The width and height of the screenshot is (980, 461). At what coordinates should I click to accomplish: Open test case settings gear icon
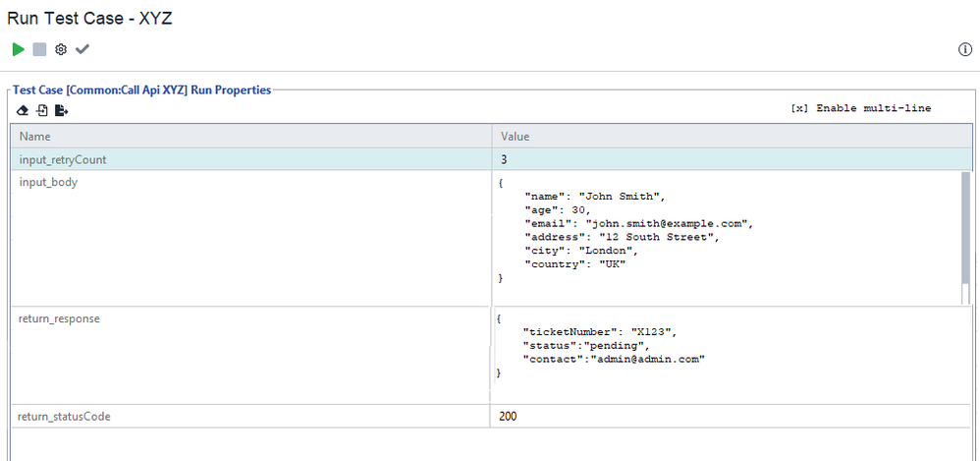[x=61, y=49]
